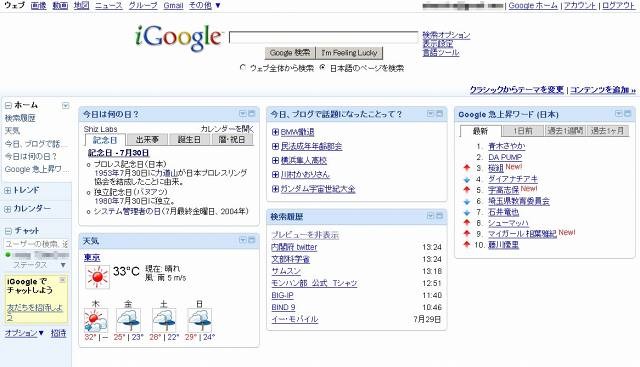The width and height of the screenshot is (640, 367).
Task: Click the up arrow beside 藤川優里
Action: [467, 245]
